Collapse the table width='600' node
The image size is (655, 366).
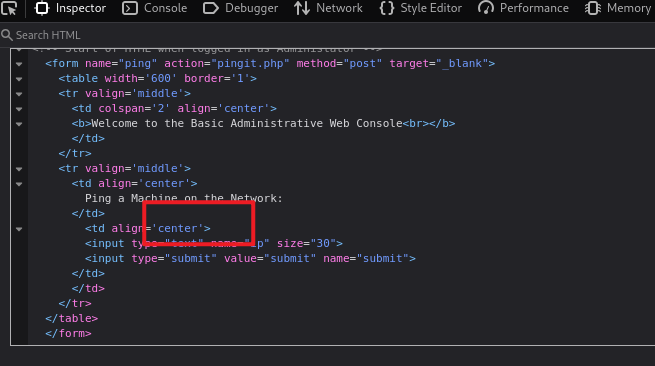[19, 79]
